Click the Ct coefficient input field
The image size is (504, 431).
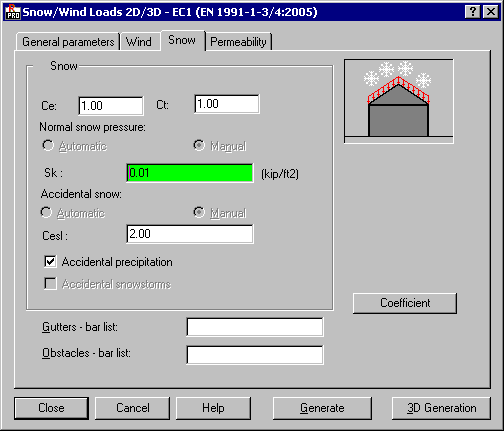227,104
